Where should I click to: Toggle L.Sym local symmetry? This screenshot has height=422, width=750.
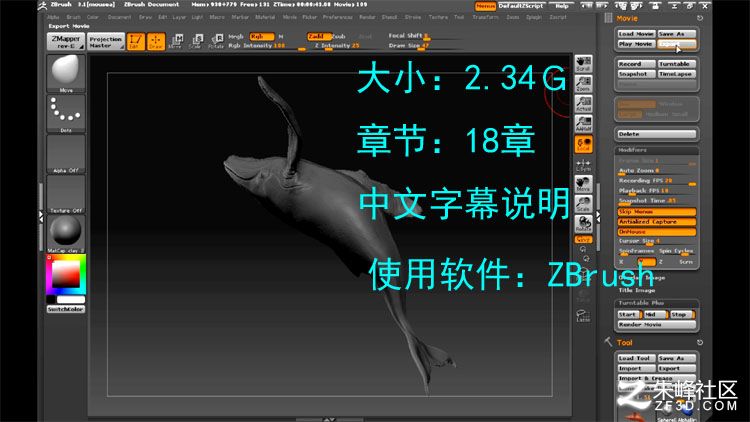(583, 166)
